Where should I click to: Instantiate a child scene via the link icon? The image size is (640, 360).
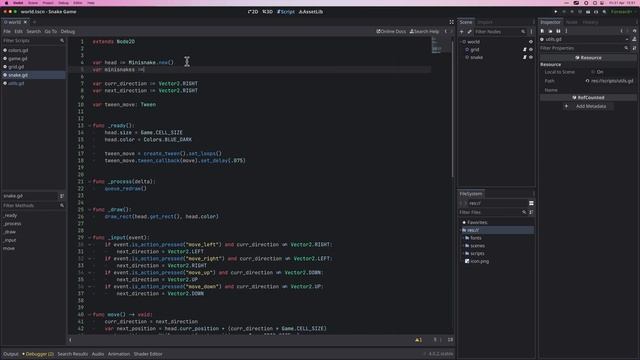[x=469, y=31]
